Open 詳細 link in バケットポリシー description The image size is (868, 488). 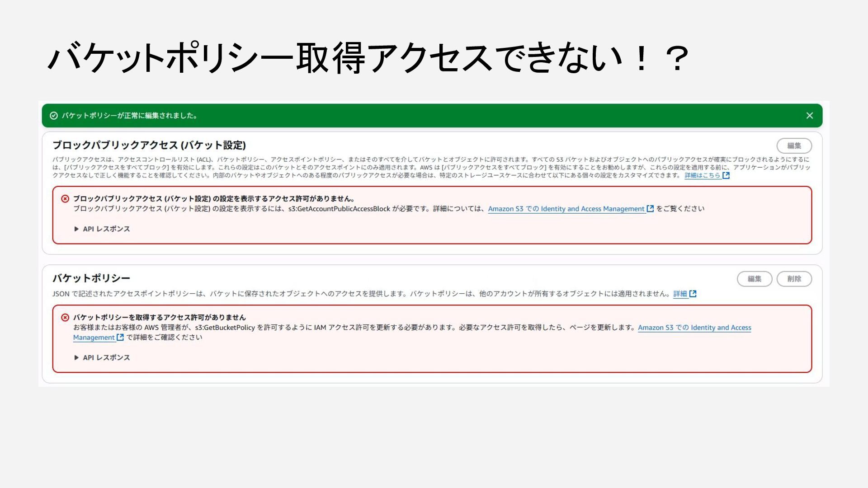[x=680, y=294]
